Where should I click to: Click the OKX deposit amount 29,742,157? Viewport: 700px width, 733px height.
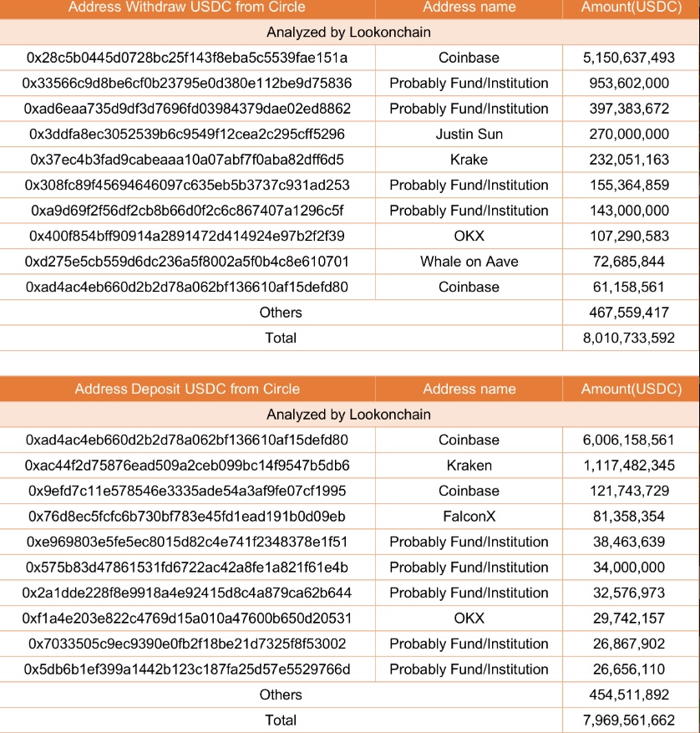tap(628, 618)
